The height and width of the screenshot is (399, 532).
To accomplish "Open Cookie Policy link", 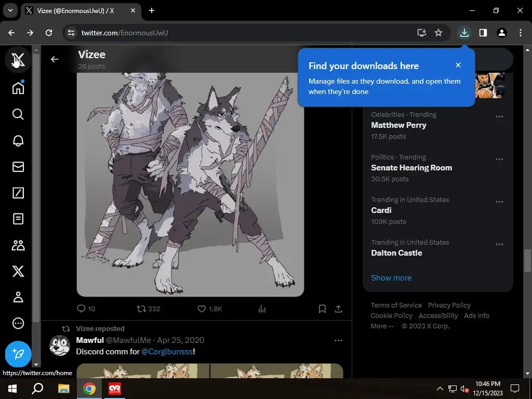I will (391, 315).
